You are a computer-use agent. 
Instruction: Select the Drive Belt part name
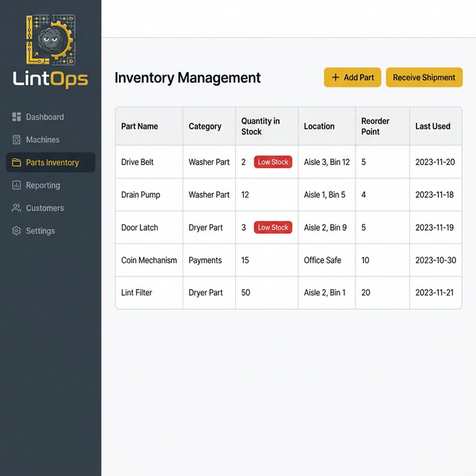point(137,162)
